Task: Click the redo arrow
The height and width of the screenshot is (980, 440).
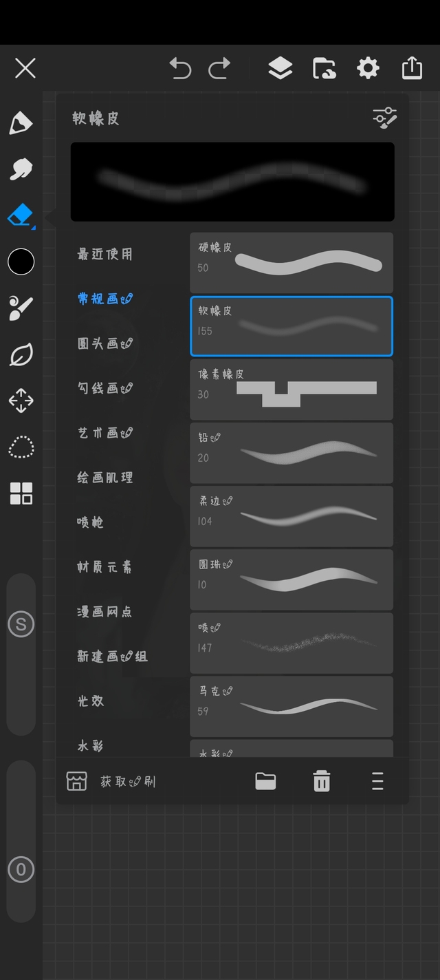Action: [x=220, y=68]
